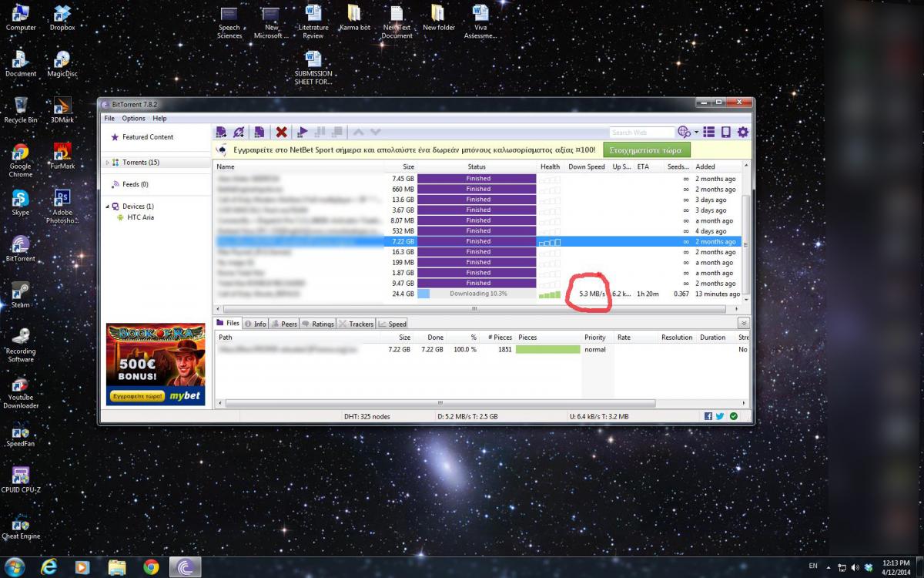This screenshot has width=924, height=578.
Task: Switch to the Ratings tab
Action: point(318,324)
